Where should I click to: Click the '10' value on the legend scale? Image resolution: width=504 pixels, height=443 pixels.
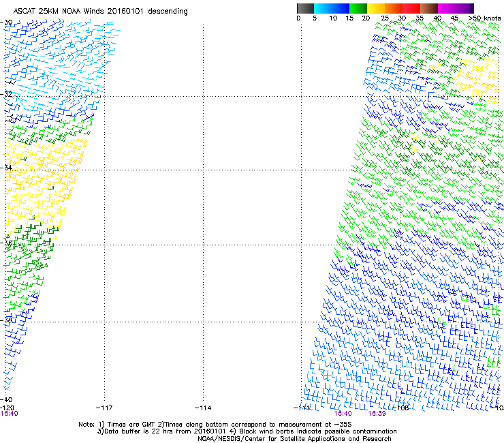tap(333, 18)
